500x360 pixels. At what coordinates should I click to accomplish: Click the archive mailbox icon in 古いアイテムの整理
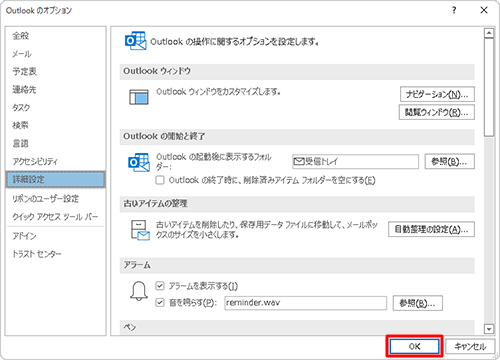[x=140, y=230]
